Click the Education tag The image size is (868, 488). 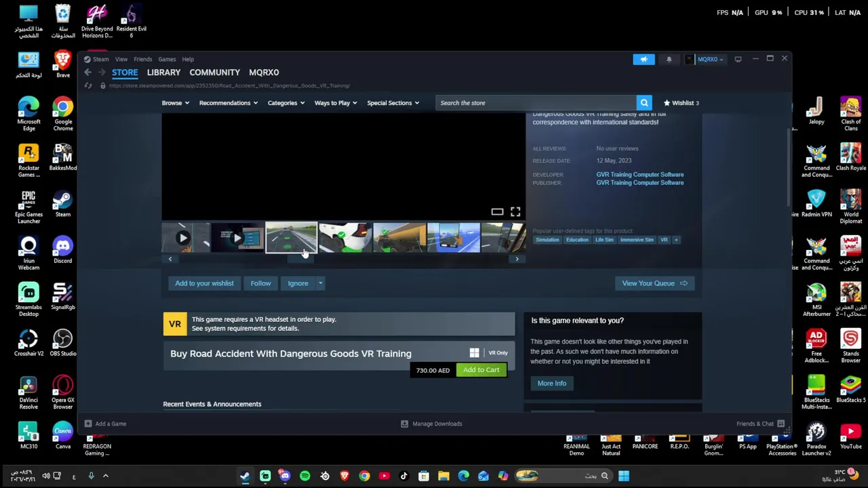[x=577, y=240]
